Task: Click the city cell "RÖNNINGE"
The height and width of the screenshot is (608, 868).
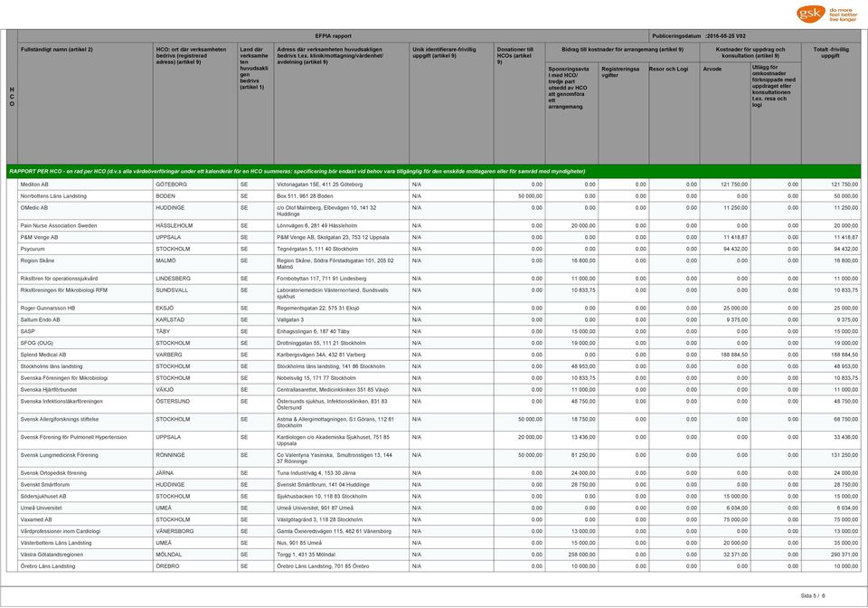Action: (x=195, y=458)
